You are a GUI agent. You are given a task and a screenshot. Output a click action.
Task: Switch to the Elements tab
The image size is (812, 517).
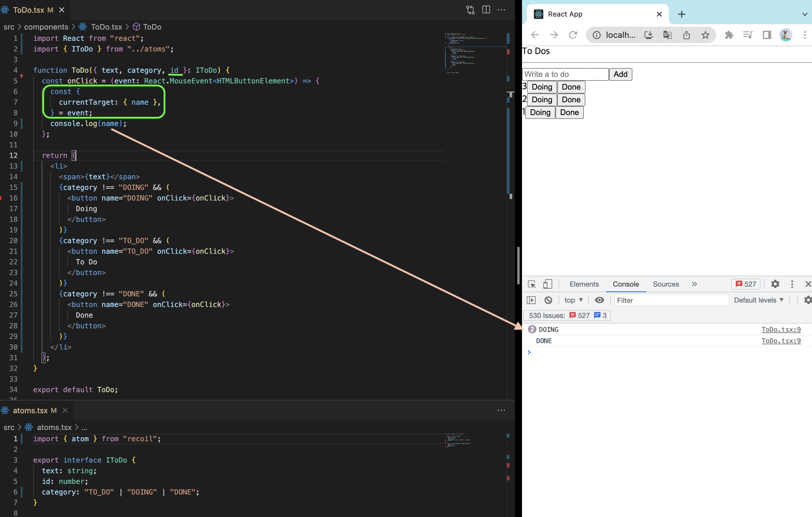pyautogui.click(x=584, y=284)
